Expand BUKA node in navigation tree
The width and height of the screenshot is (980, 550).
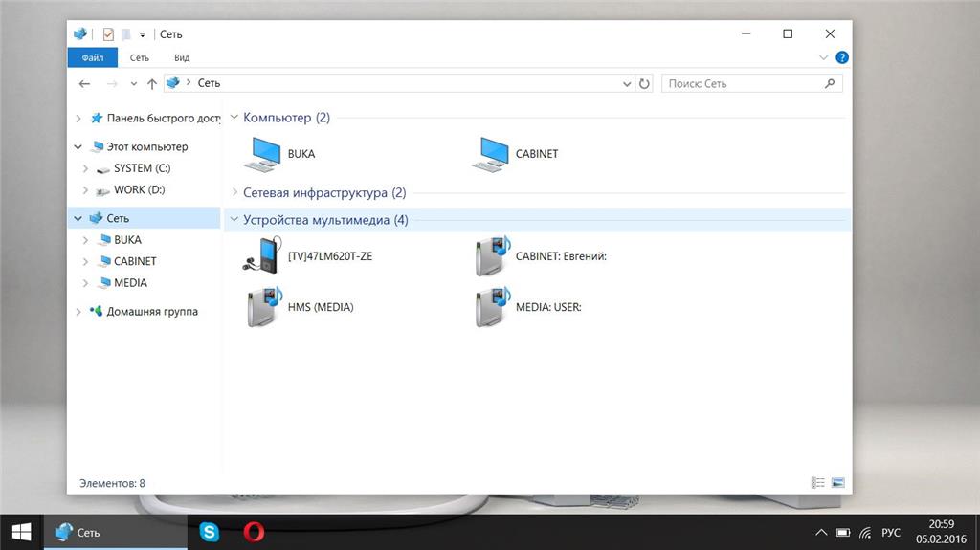click(85, 240)
